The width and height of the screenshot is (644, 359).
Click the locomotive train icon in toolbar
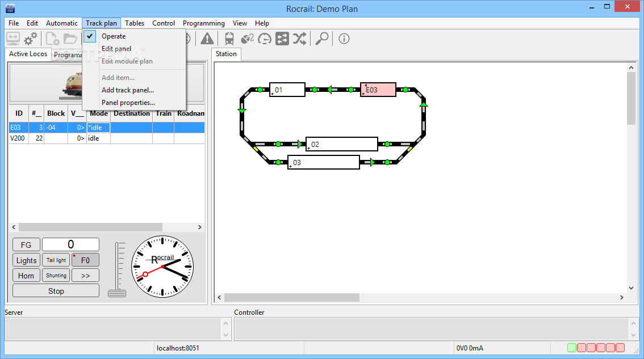click(x=229, y=39)
